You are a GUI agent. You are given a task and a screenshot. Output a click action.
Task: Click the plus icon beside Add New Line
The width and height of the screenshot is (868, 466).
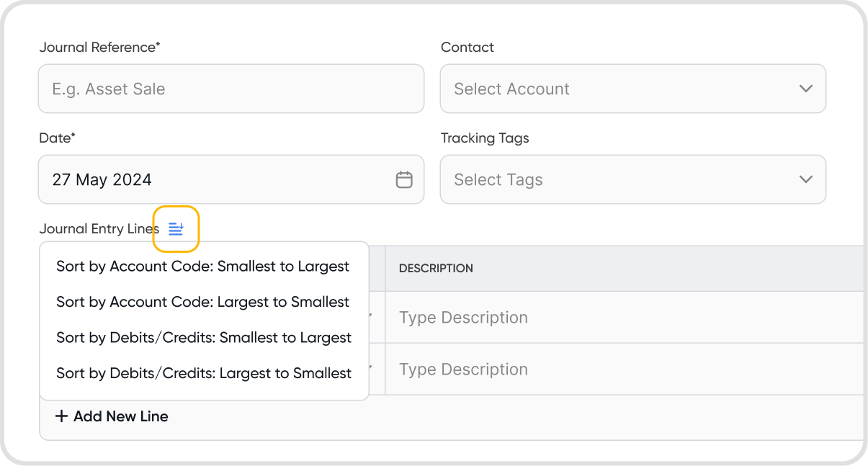click(x=61, y=416)
